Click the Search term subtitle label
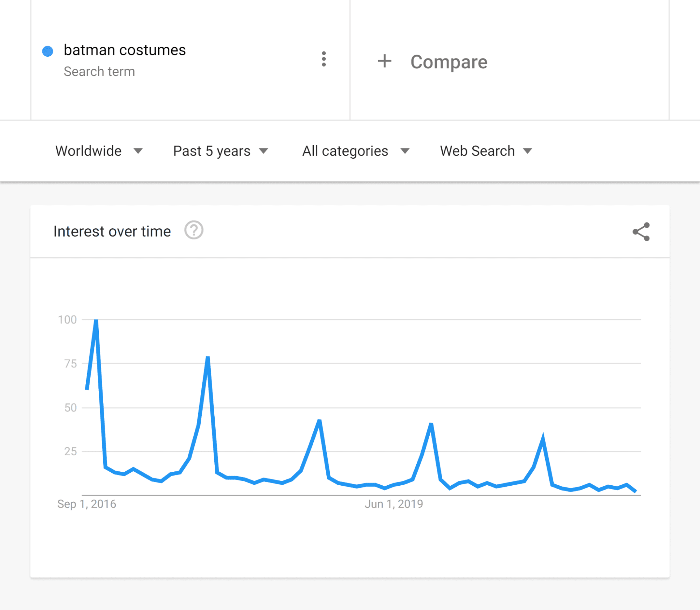The height and width of the screenshot is (610, 700). click(x=99, y=71)
